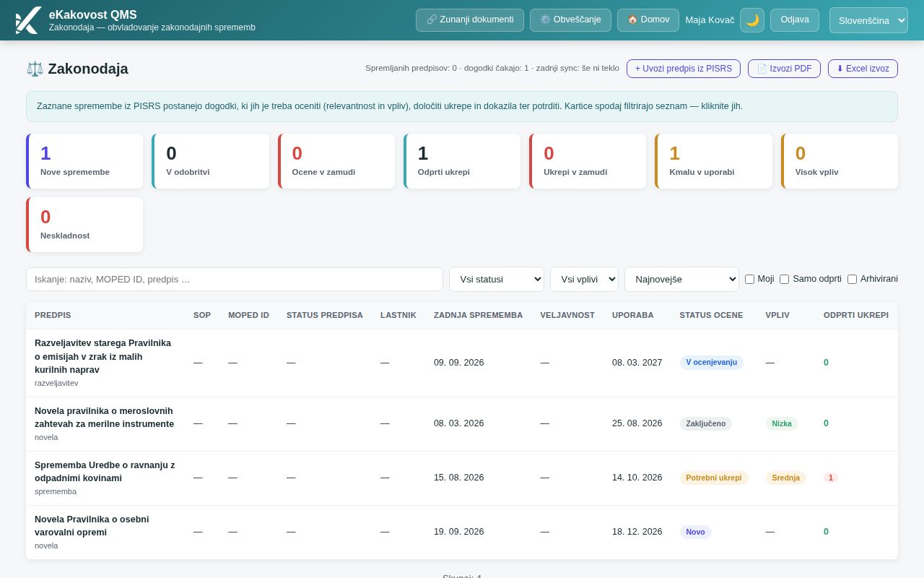Import a regulation with Uvozi predpis iz PISRS
Screen dimensions: 924x578
click(684, 69)
